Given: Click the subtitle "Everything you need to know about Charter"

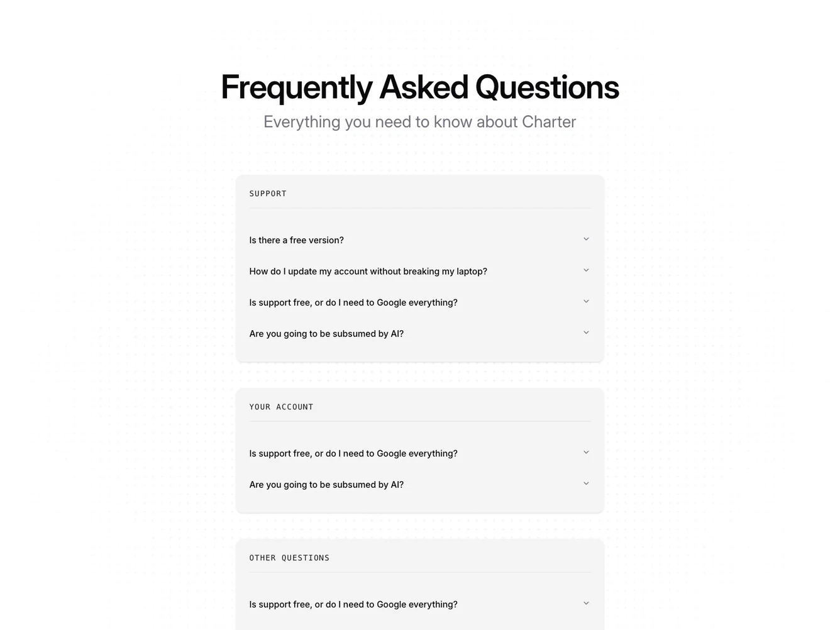Looking at the screenshot, I should (419, 121).
